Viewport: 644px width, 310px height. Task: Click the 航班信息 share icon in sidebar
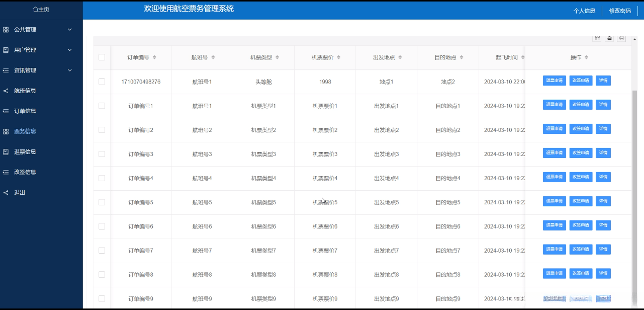click(6, 91)
